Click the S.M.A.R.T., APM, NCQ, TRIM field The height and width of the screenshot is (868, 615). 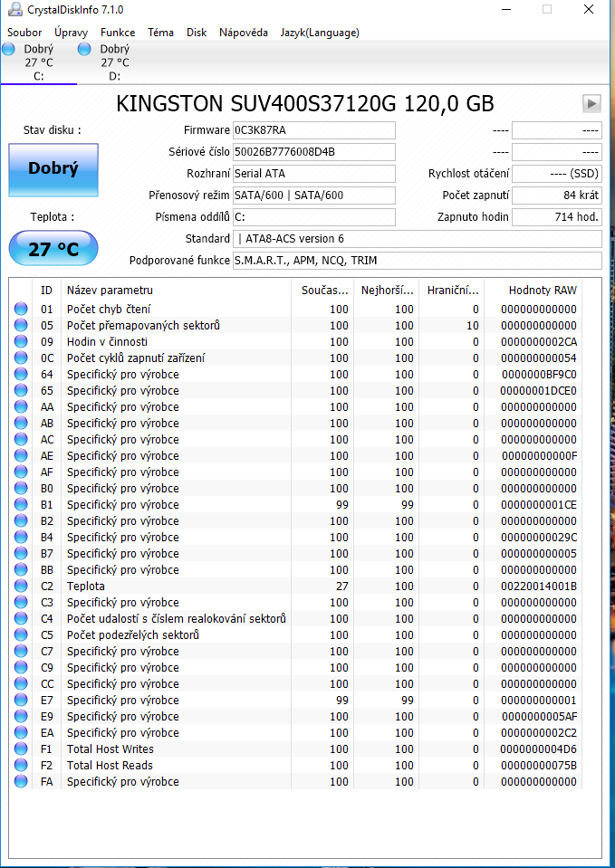418,260
